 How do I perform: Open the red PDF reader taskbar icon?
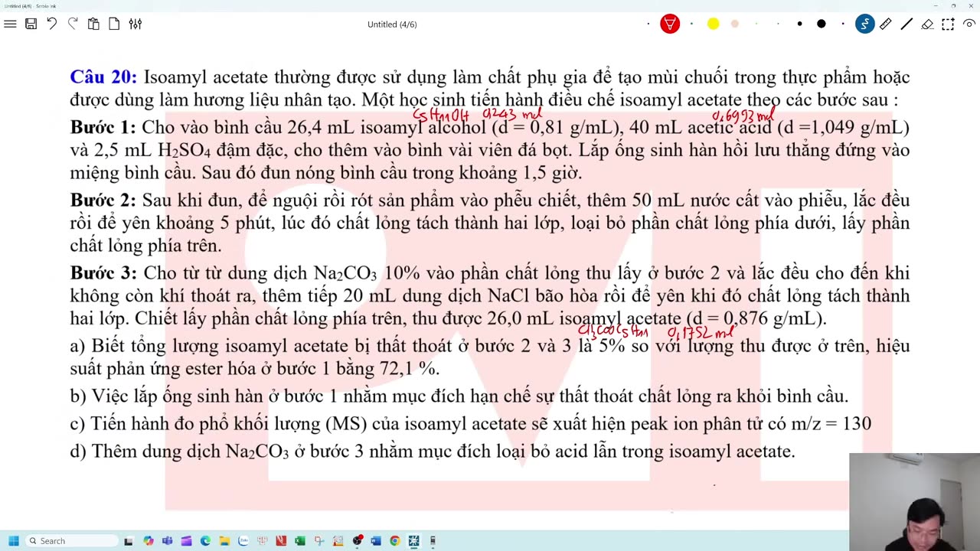281,541
